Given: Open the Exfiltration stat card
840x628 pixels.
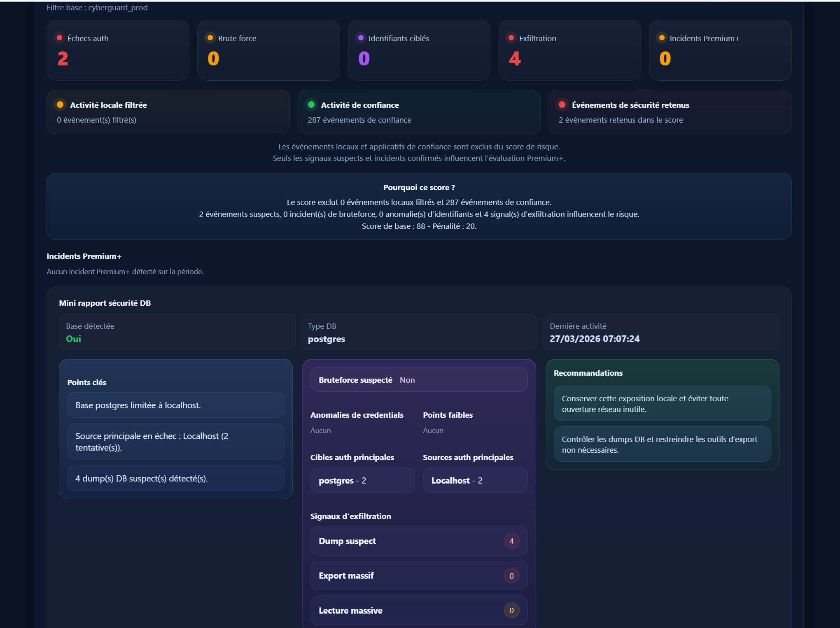Looking at the screenshot, I should pos(569,50).
